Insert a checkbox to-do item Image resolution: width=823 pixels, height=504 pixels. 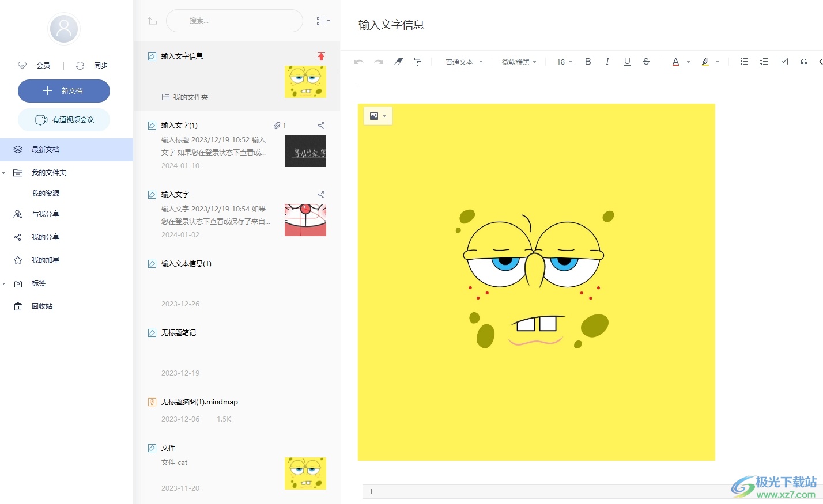[x=784, y=62]
